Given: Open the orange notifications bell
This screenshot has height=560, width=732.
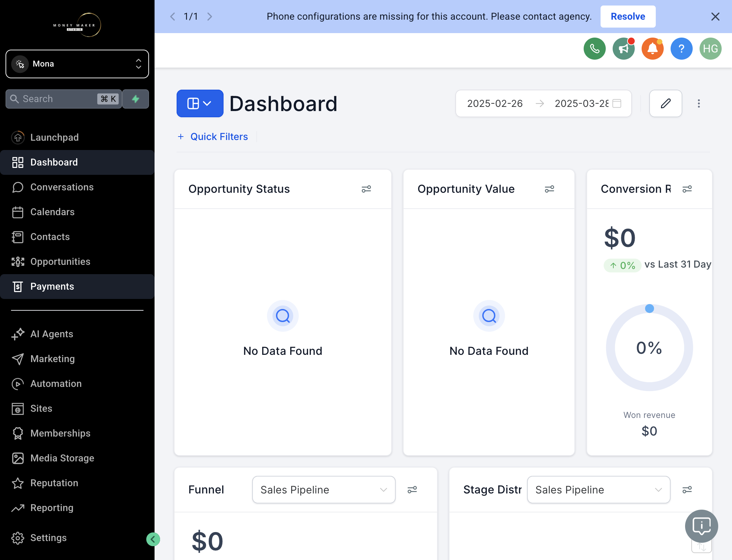Looking at the screenshot, I should point(652,49).
